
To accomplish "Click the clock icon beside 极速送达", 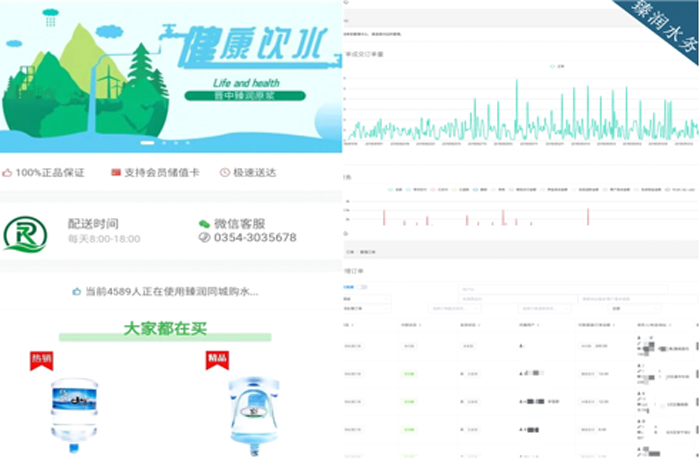I will [x=225, y=172].
